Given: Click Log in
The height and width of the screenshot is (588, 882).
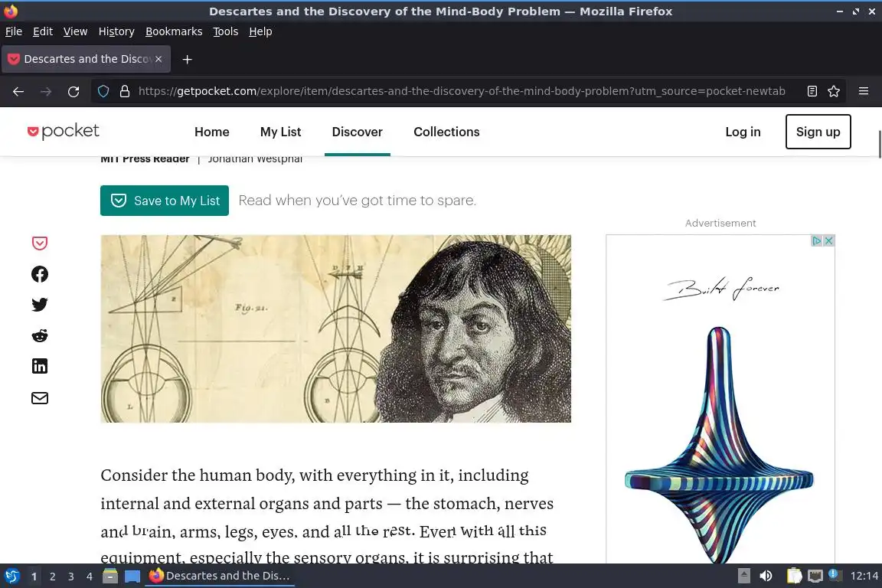Looking at the screenshot, I should [x=743, y=132].
